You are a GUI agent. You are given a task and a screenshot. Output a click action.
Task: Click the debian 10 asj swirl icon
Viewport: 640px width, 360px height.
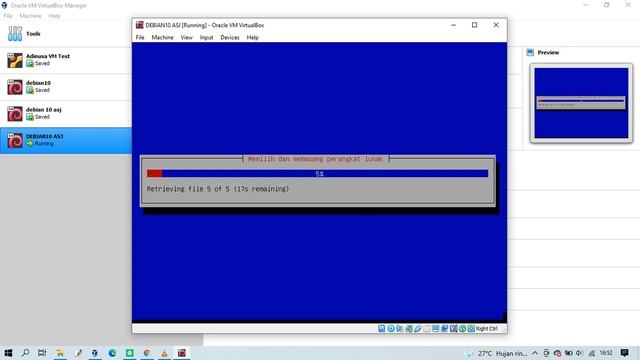(x=15, y=114)
